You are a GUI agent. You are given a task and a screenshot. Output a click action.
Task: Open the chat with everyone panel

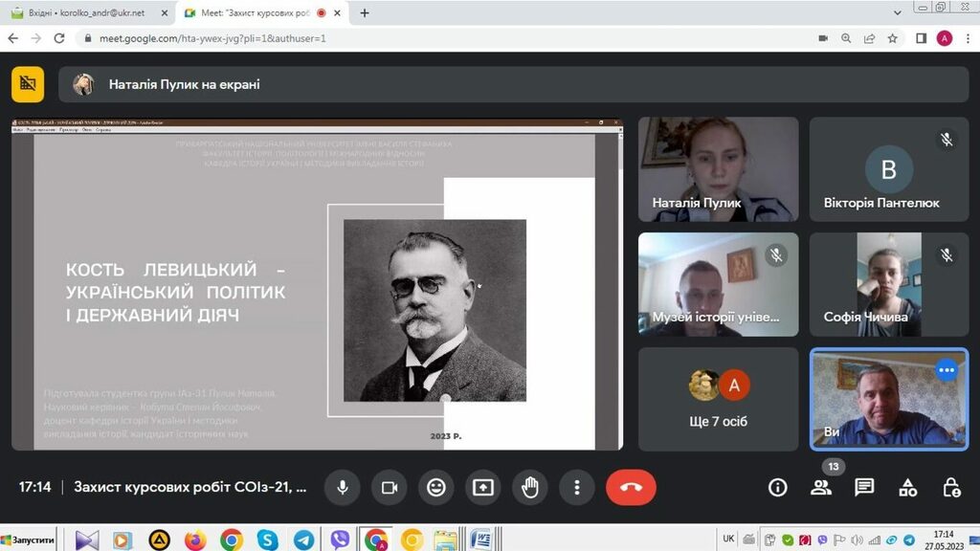click(864, 488)
